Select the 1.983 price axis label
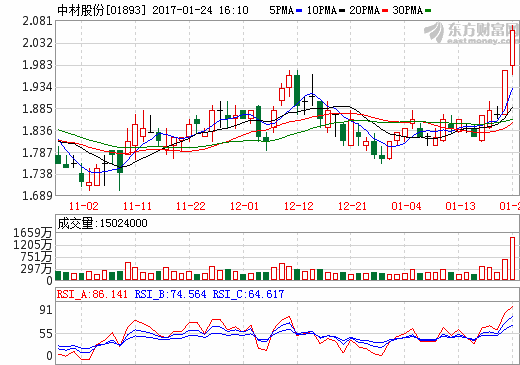This screenshot has width=520, height=365. pos(37,65)
